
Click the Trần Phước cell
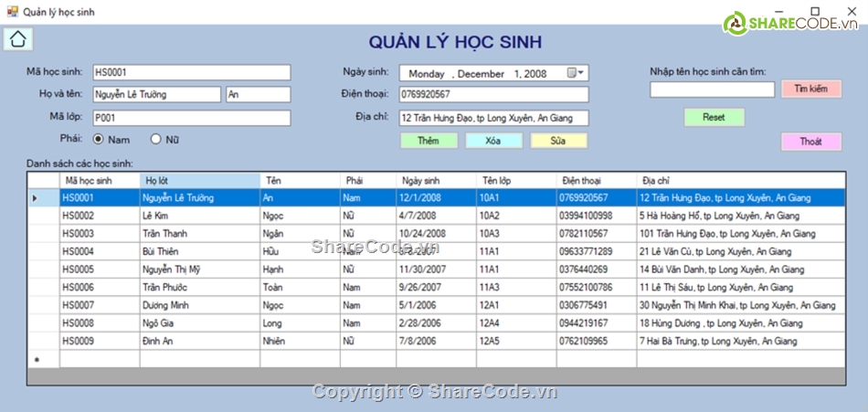pos(200,288)
